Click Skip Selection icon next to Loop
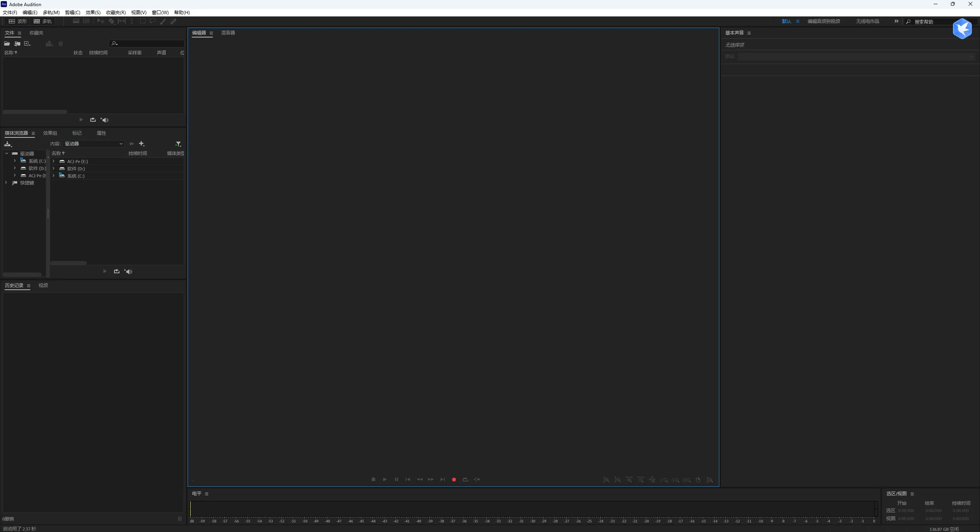Image resolution: width=980 pixels, height=532 pixels. coord(477,480)
